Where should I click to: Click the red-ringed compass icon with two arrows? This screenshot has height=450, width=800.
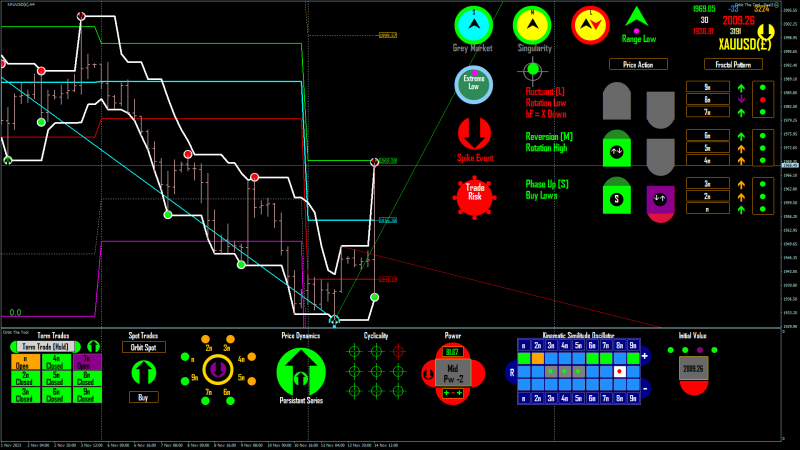tap(590, 25)
